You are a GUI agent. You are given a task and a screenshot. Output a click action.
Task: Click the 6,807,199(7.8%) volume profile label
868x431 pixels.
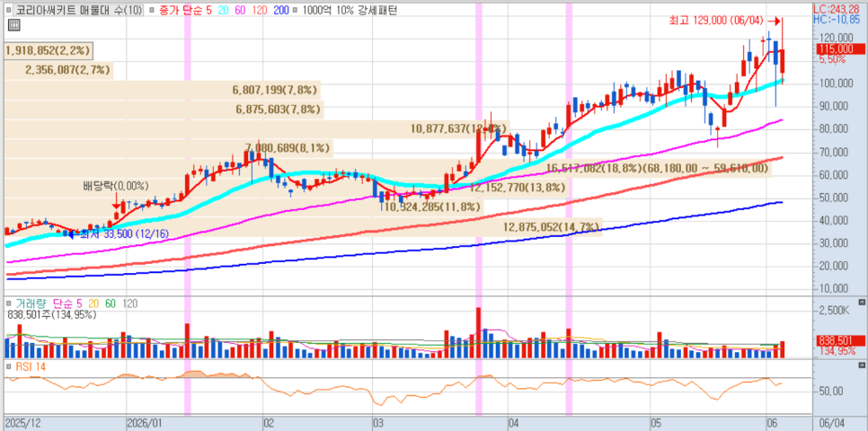click(x=277, y=89)
